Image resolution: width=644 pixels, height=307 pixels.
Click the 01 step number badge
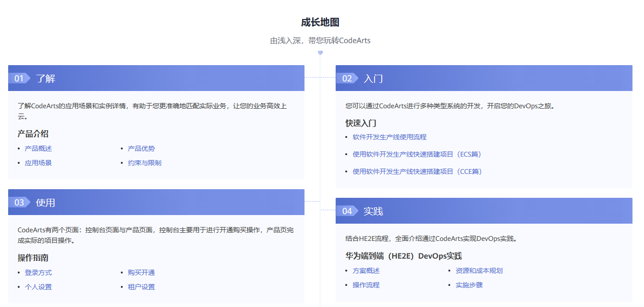pyautogui.click(x=19, y=78)
